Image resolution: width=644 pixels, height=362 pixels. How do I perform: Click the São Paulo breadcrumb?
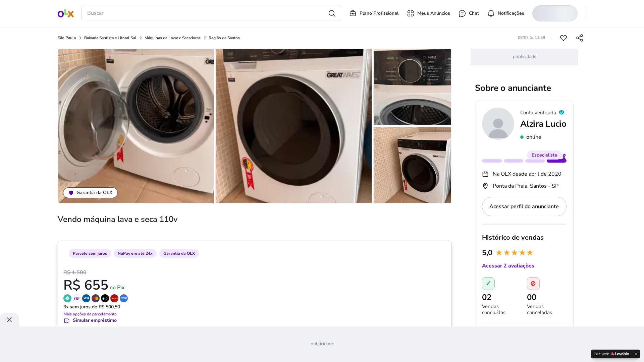click(x=67, y=38)
